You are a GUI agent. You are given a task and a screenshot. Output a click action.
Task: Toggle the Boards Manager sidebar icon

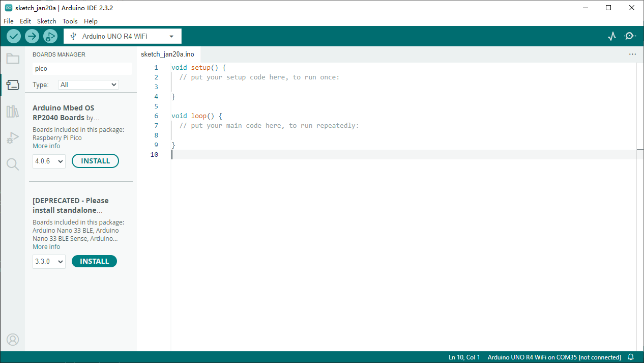click(x=13, y=85)
